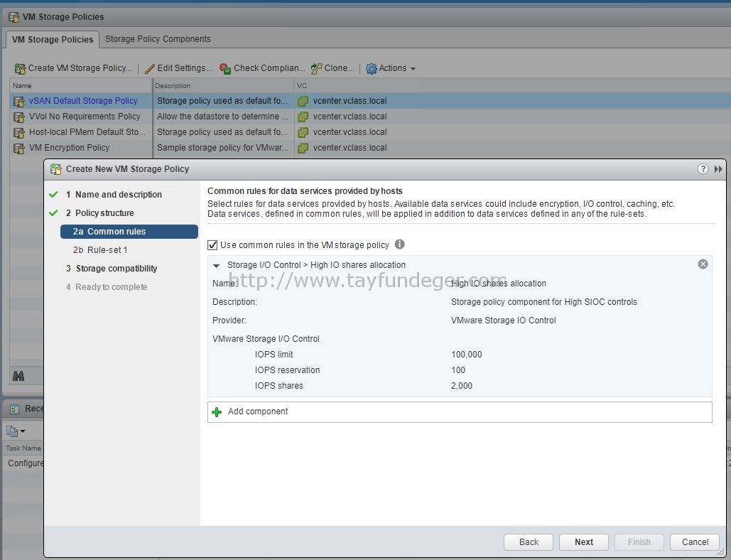Click the IOPS limit value 100,000
Screen dimensions: 731x560
click(x=466, y=355)
